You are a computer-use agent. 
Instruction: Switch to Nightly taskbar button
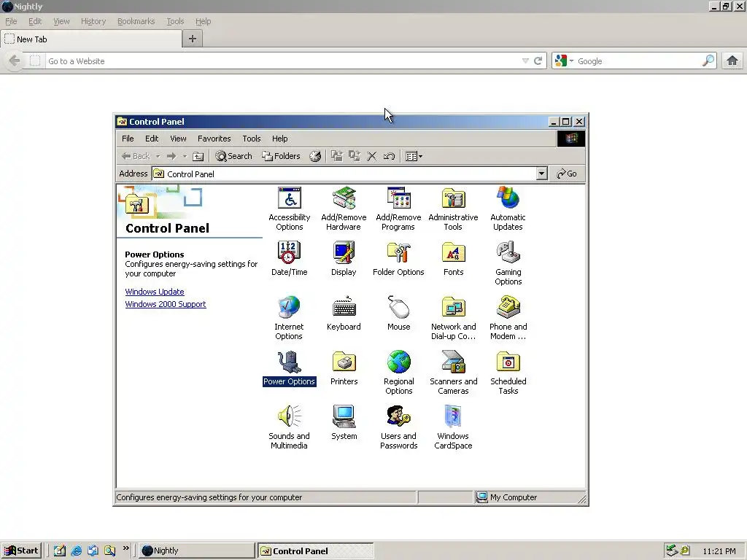coord(197,551)
